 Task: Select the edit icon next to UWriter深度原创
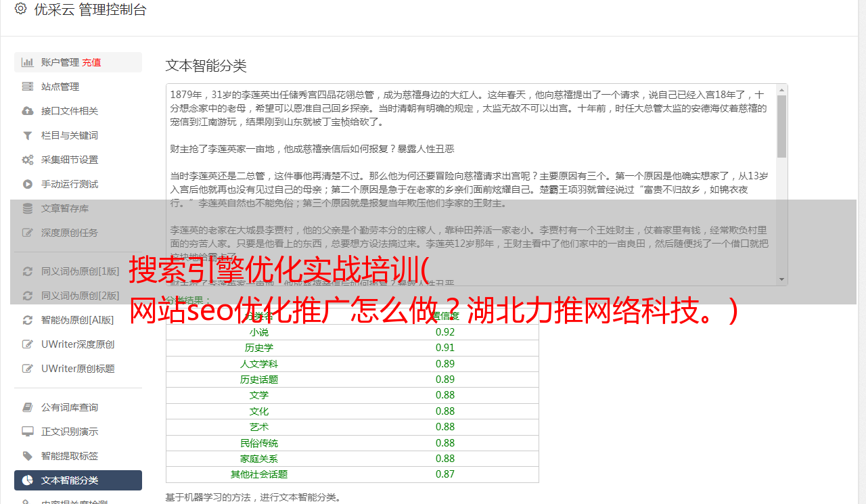(x=28, y=344)
